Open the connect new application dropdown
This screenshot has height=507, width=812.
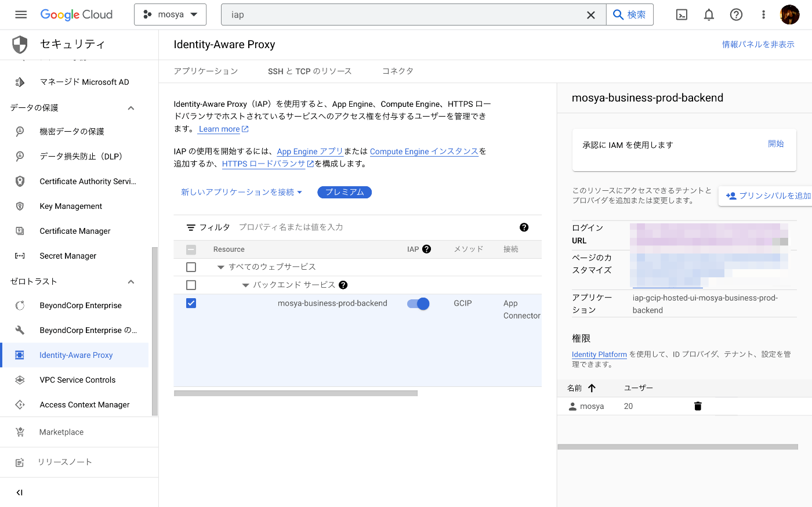point(242,192)
